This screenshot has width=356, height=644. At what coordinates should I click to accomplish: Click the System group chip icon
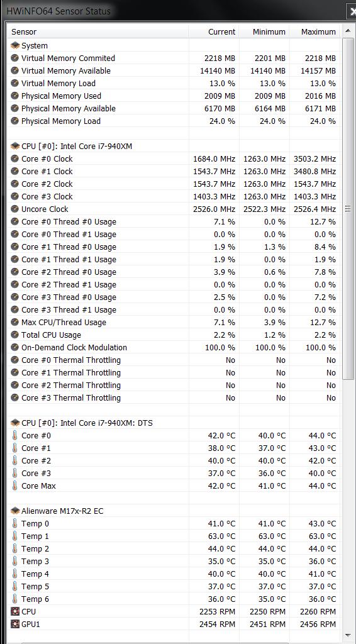coord(15,45)
